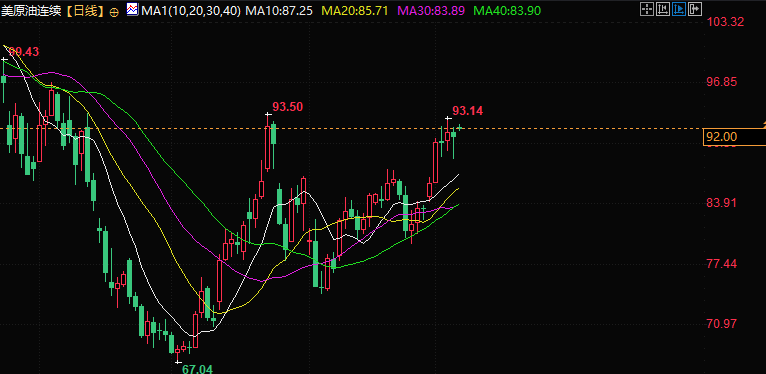The height and width of the screenshot is (374, 766).
Task: Click the 【日线】 period label
Action: (x=84, y=11)
